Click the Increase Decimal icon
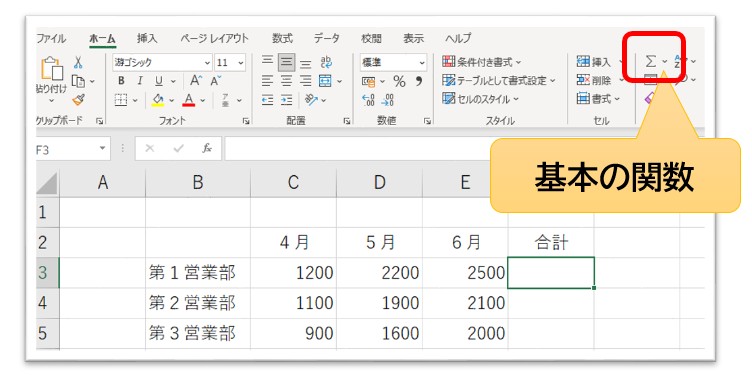 368,100
